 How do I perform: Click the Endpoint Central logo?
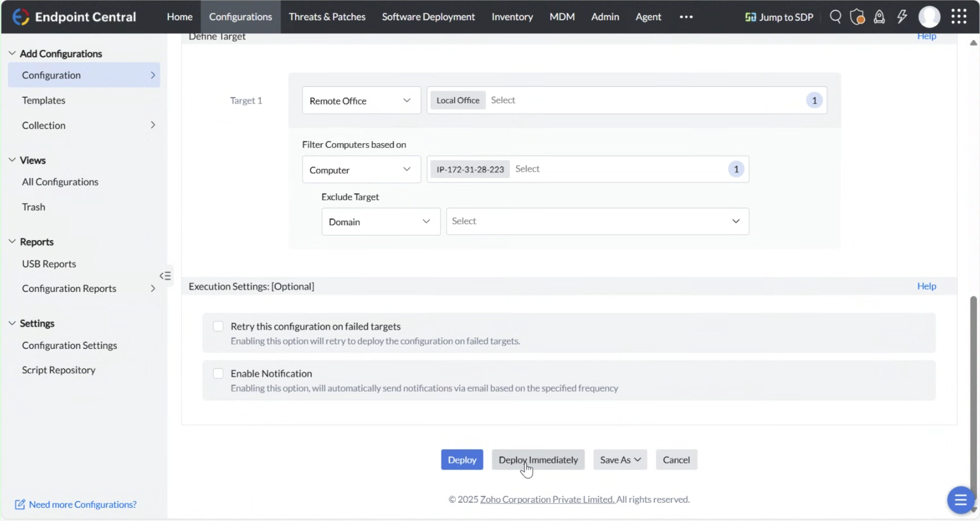20,17
